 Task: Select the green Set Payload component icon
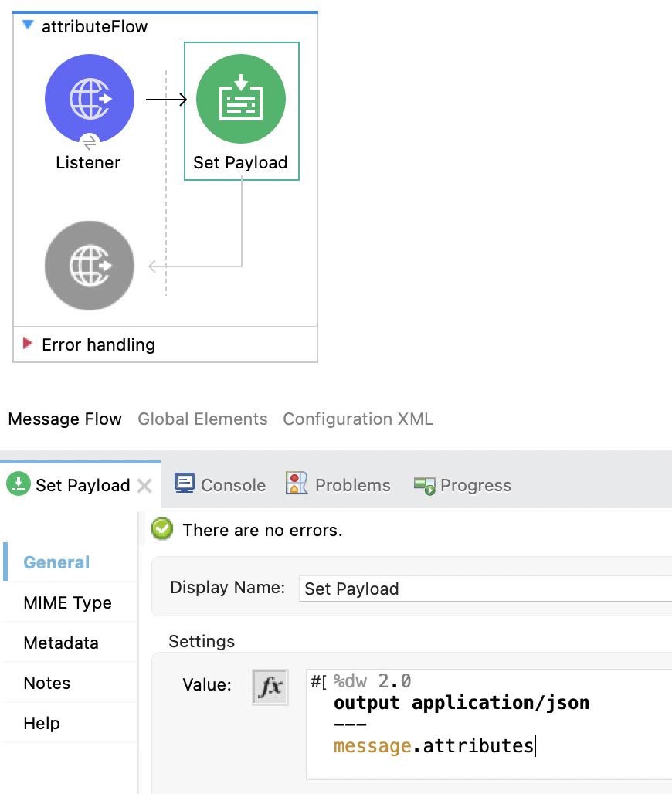click(x=241, y=99)
